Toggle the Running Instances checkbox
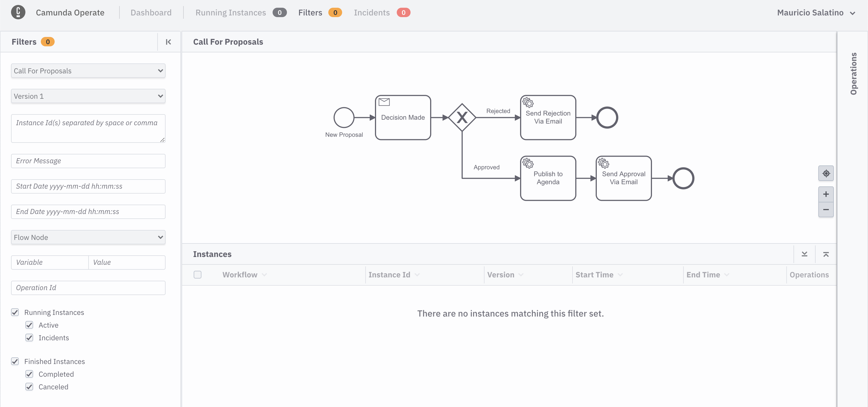Image resolution: width=868 pixels, height=407 pixels. click(x=15, y=312)
